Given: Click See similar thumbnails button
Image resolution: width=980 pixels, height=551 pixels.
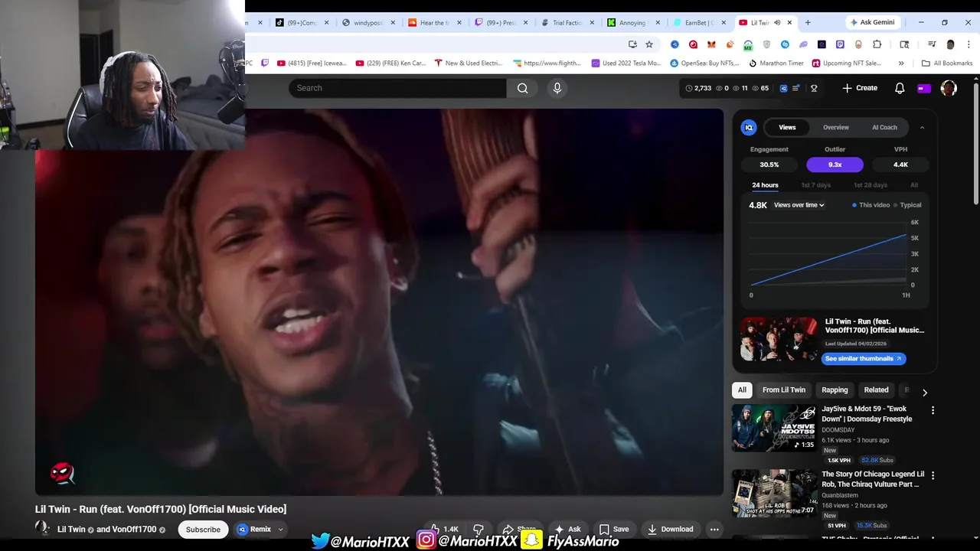Looking at the screenshot, I should coord(864,359).
